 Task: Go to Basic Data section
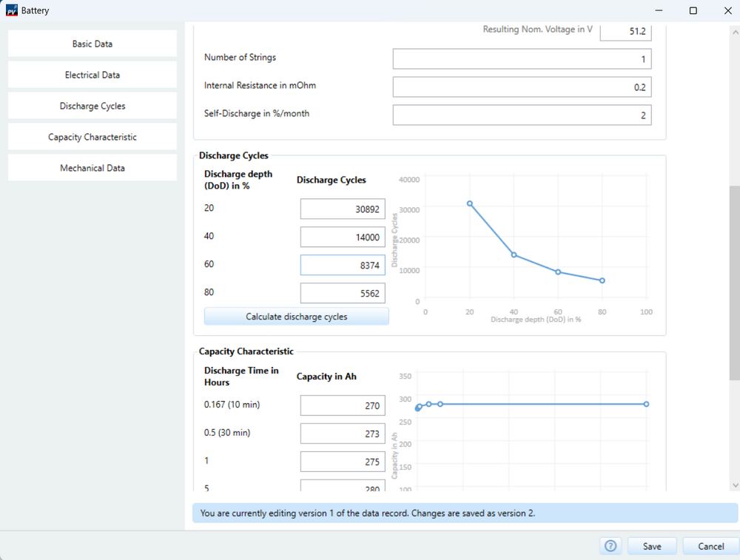point(92,44)
